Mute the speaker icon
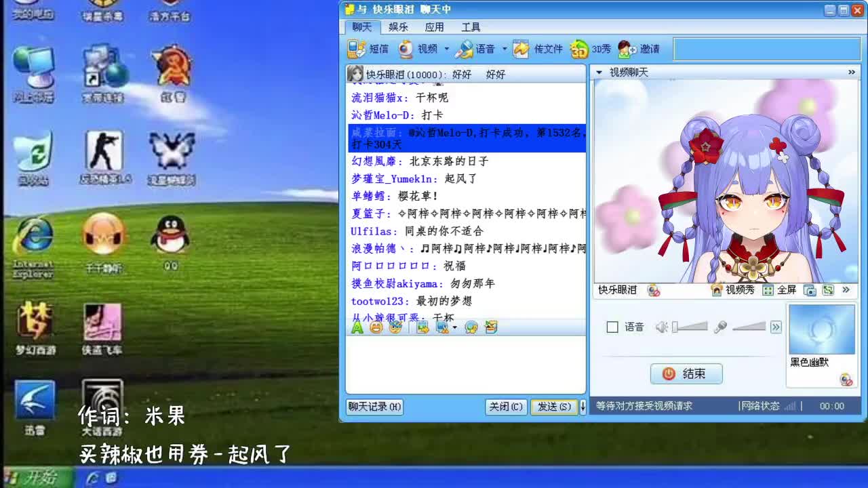This screenshot has width=868, height=488. [x=662, y=327]
